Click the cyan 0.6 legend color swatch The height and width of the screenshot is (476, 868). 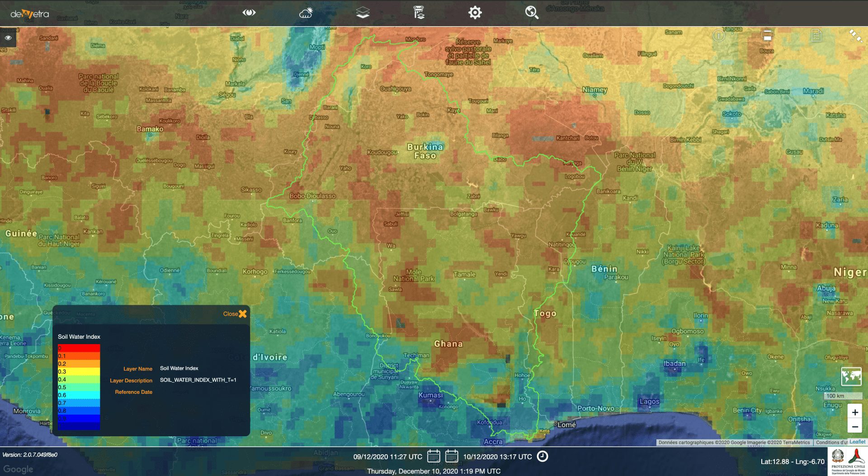(x=79, y=395)
